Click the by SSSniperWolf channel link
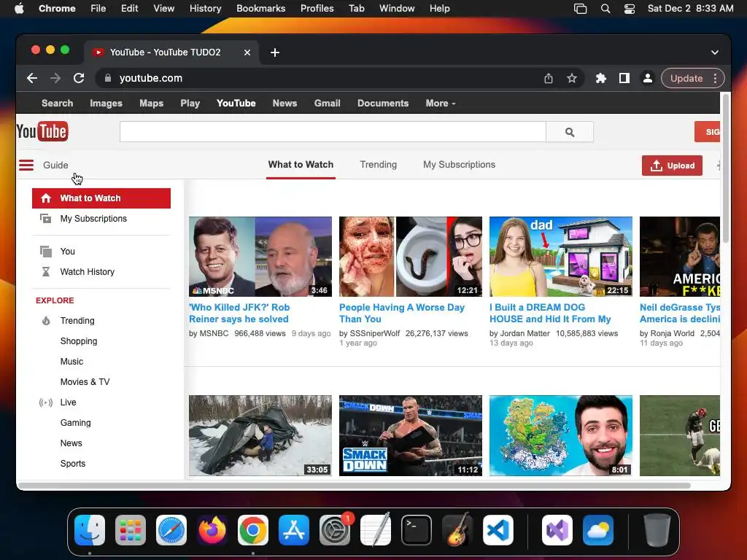The width and height of the screenshot is (747, 560). point(369,334)
